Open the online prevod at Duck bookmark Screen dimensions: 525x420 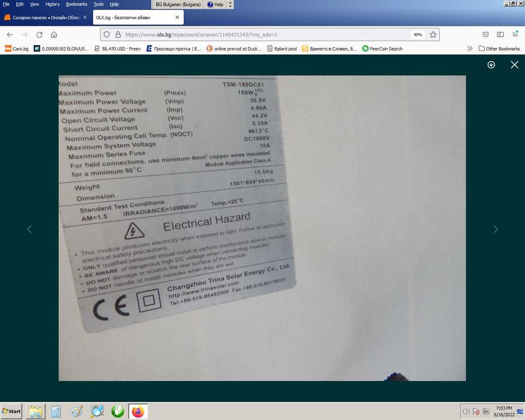coord(234,49)
